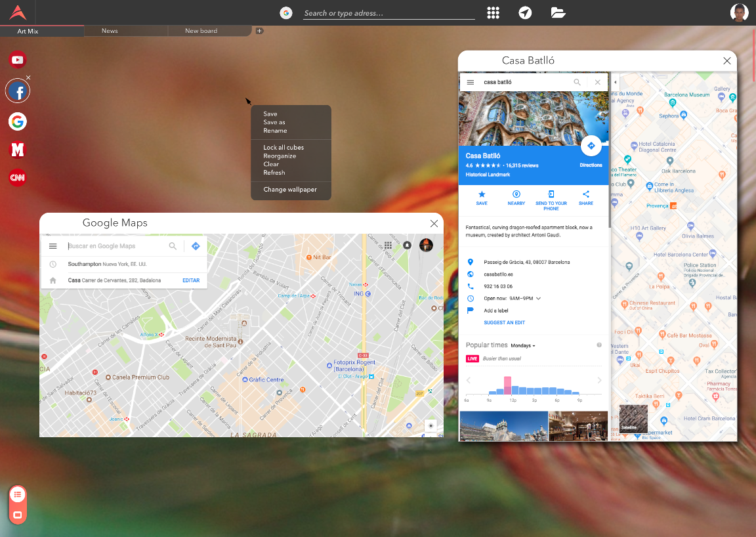Image resolution: width=756 pixels, height=537 pixels.
Task: Open the Google sidebar shortcut
Action: (x=17, y=121)
